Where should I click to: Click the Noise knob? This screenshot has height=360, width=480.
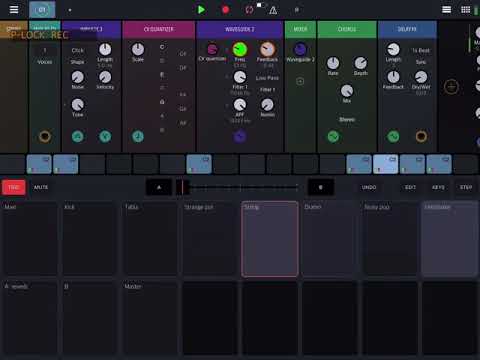coord(77,77)
